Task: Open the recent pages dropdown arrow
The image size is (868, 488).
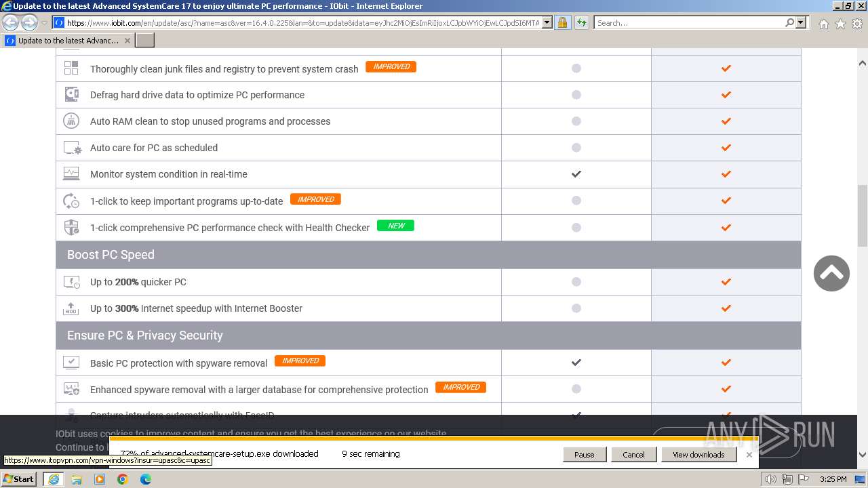Action: 44,23
